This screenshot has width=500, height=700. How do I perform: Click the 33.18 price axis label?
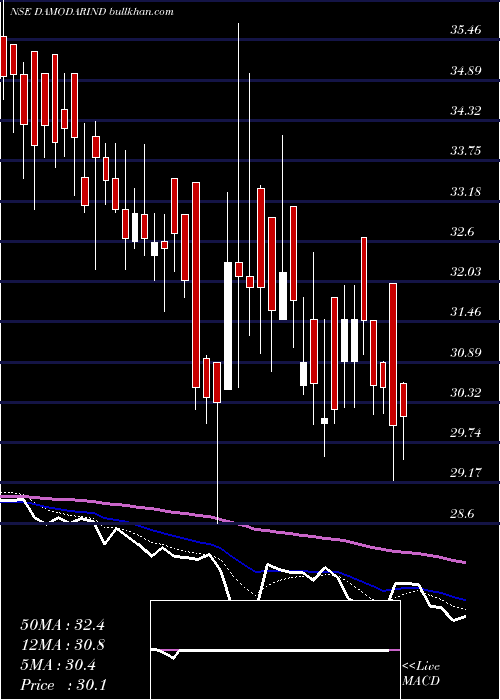pos(466,192)
